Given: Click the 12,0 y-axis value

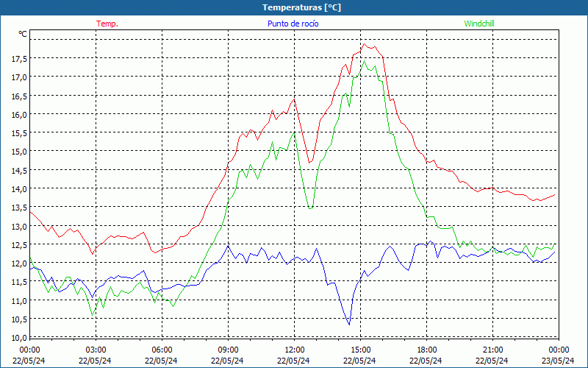Looking at the screenshot, I should point(19,263).
